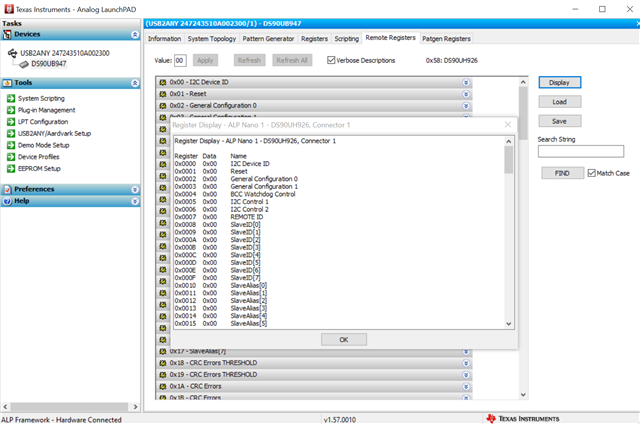The width and height of the screenshot is (640, 424).
Task: Expand the 0x1A - CRC Errors register
Action: (x=466, y=386)
